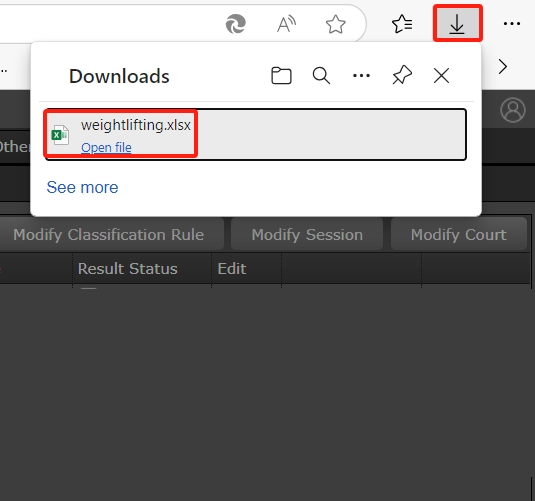Click the Open file link
This screenshot has height=501, width=535.
106,147
